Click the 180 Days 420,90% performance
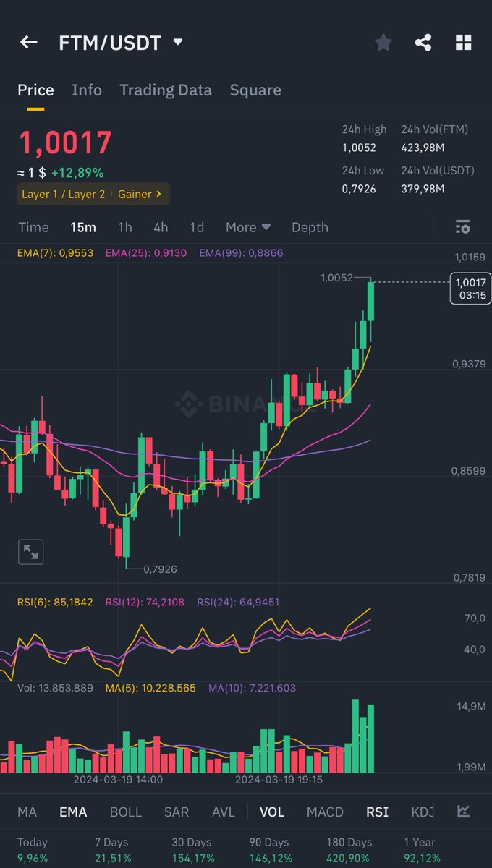Image resolution: width=492 pixels, height=868 pixels. 349,849
